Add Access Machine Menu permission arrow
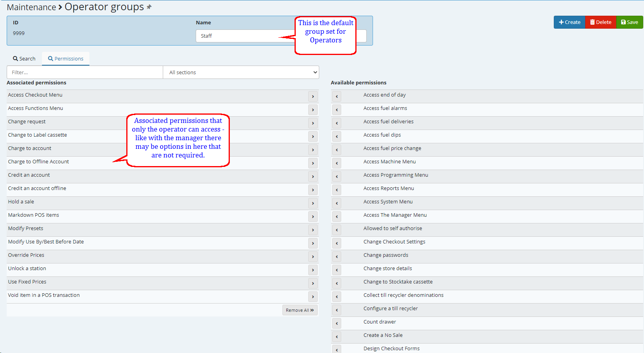The image size is (644, 353). (337, 163)
